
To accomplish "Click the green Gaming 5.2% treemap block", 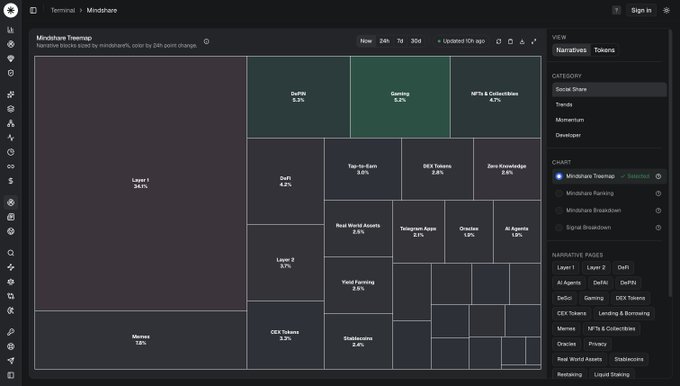I will (400, 97).
